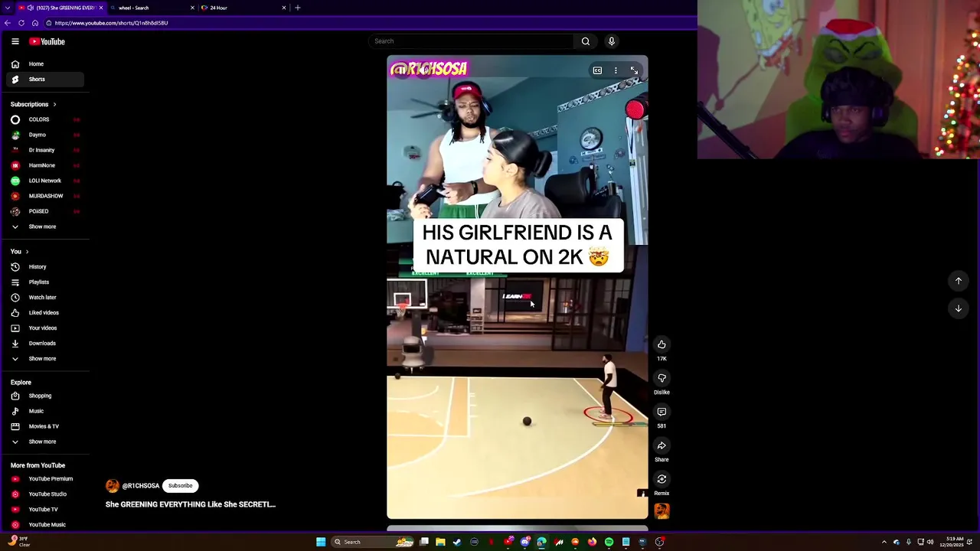Open the comments on the short
This screenshot has height=551, width=980.
point(661,412)
